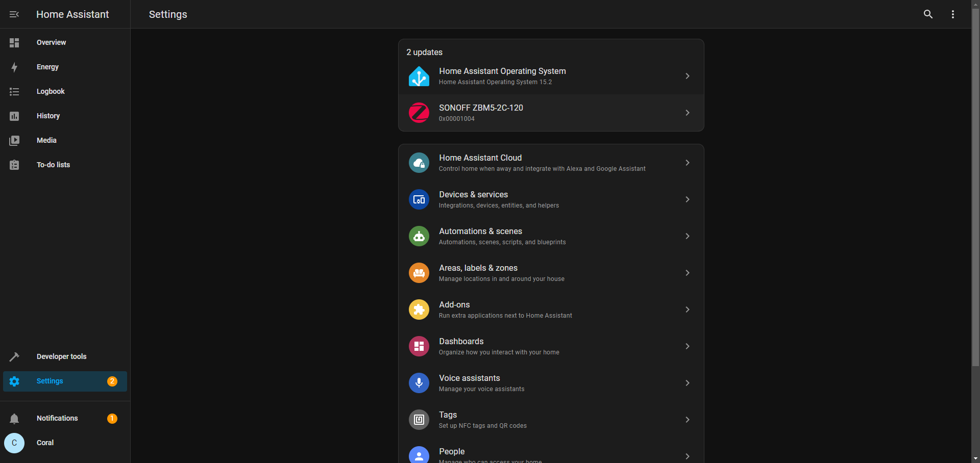Click the Dashboards chevron arrow
Image resolution: width=980 pixels, height=463 pixels.
click(688, 346)
